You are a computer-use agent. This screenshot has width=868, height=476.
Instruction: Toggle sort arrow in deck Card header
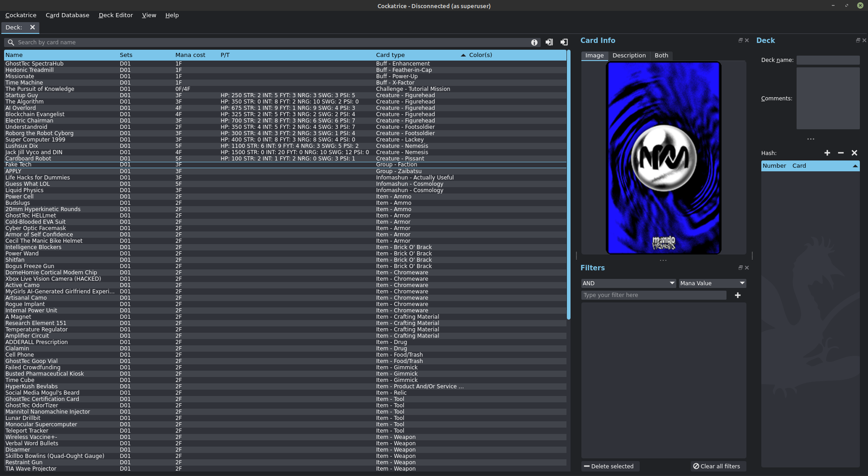(855, 166)
